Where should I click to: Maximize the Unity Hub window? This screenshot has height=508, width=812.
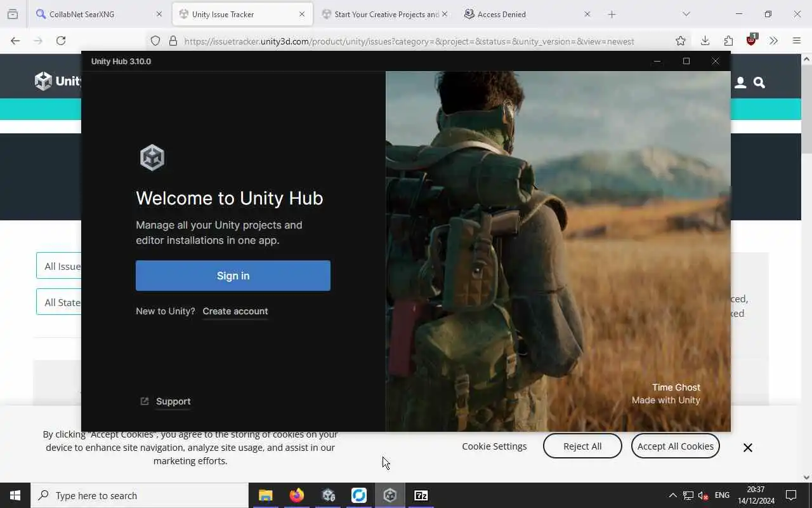[x=686, y=61]
